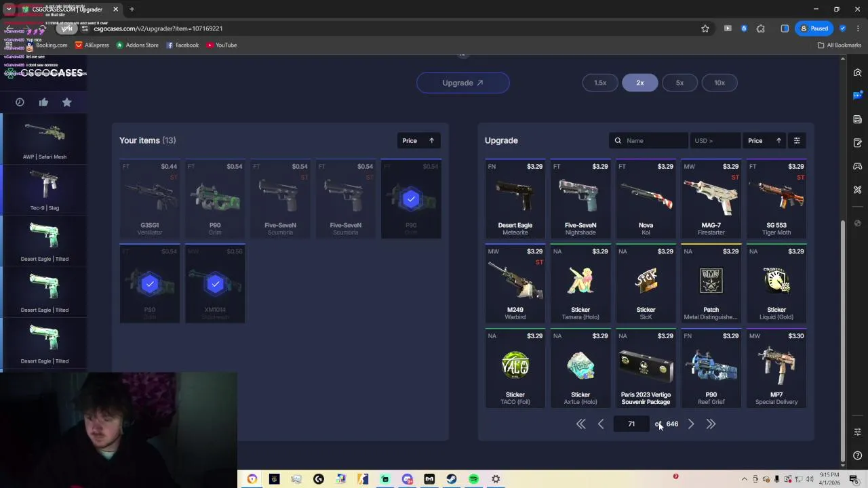
Task: Toggle sort direction arrow in Your items
Action: tap(431, 140)
